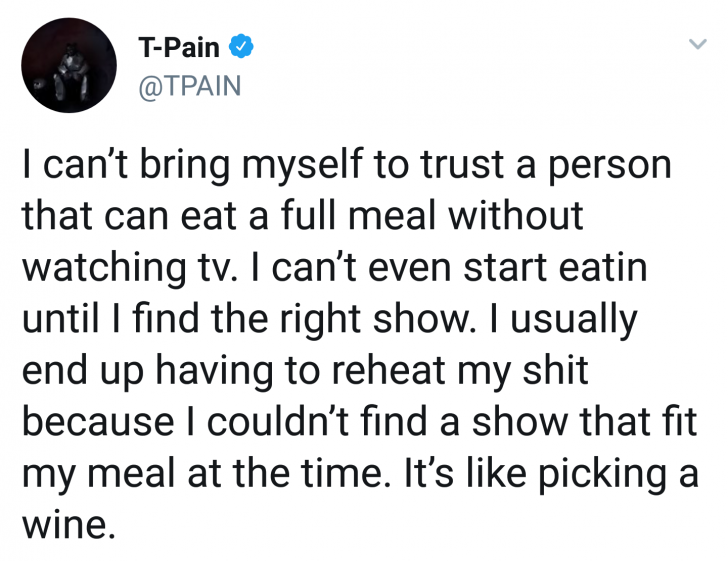Expand the tweet options chevron arrow
This screenshot has height=561, width=728.
(697, 45)
